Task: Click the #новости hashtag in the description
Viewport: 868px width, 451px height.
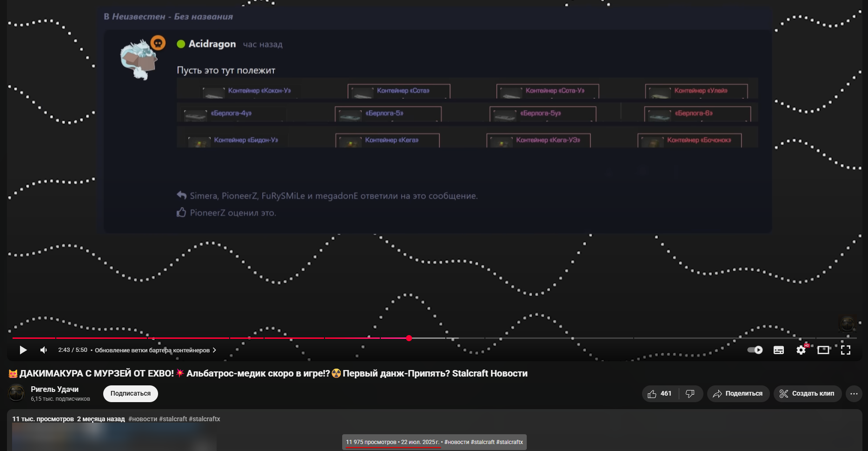Action: pyautogui.click(x=142, y=419)
